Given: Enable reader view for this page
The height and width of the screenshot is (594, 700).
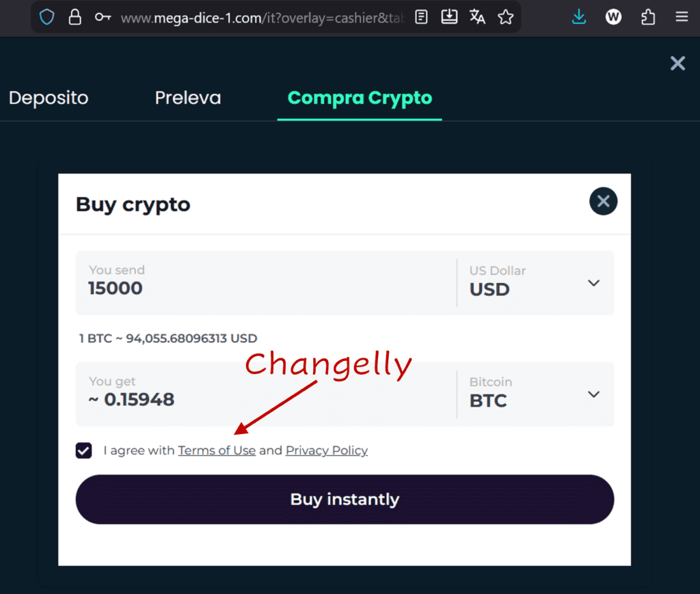Looking at the screenshot, I should [x=420, y=17].
